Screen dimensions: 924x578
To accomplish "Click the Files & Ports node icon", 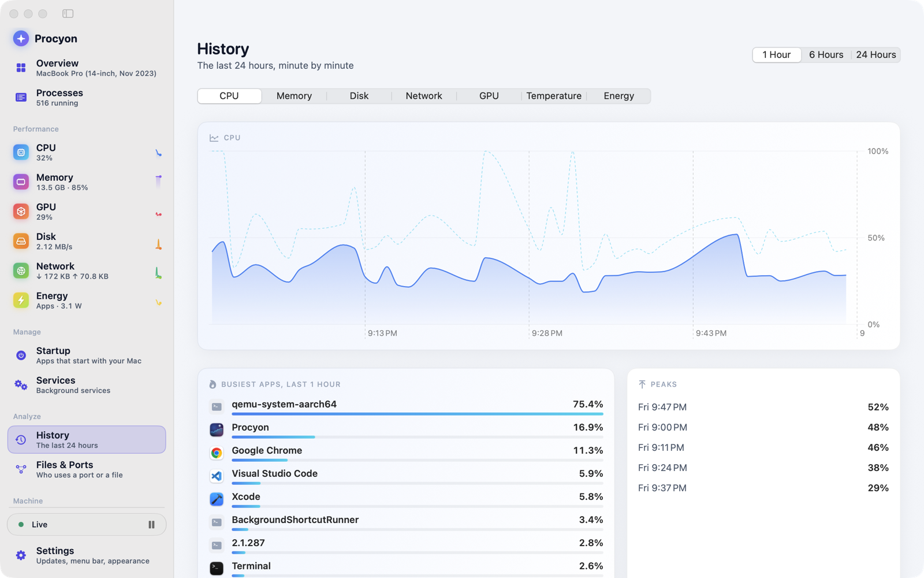I will 21,469.
